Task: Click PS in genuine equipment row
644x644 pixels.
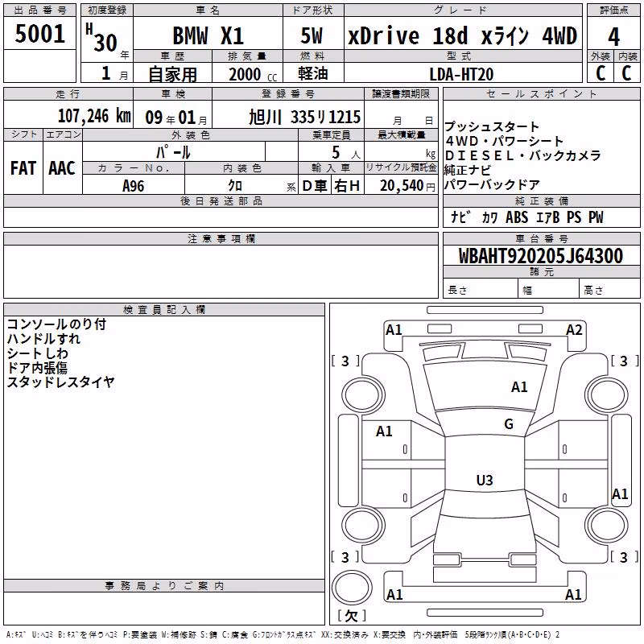Action: 574,217
